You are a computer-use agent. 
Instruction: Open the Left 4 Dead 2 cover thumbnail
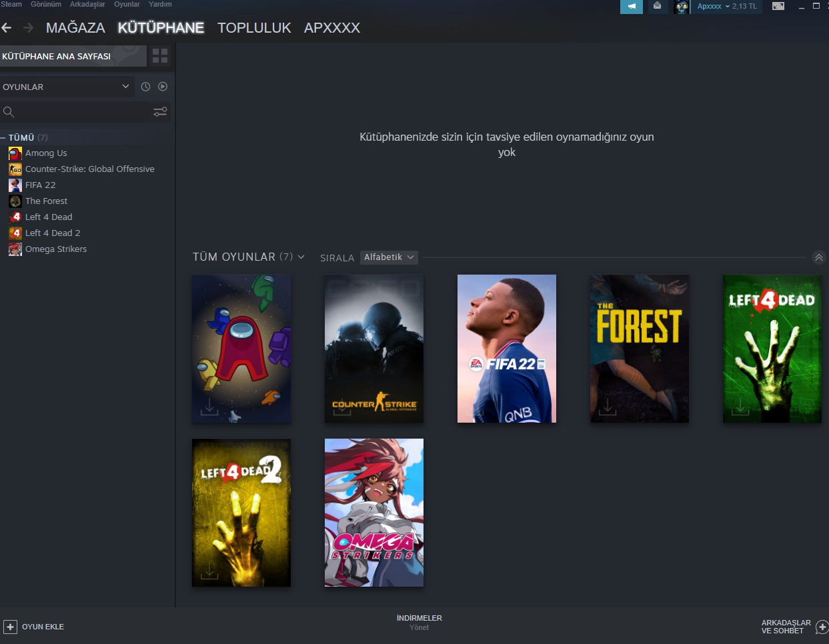pos(241,513)
